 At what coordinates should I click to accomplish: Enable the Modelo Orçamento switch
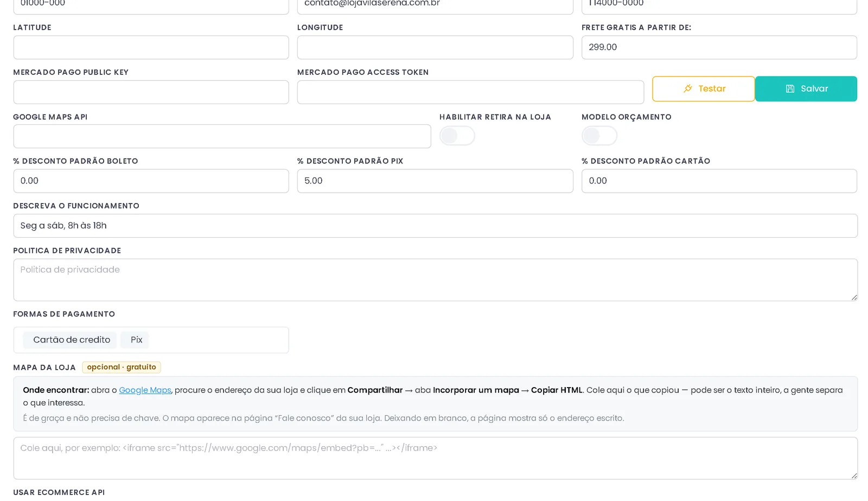tap(599, 136)
